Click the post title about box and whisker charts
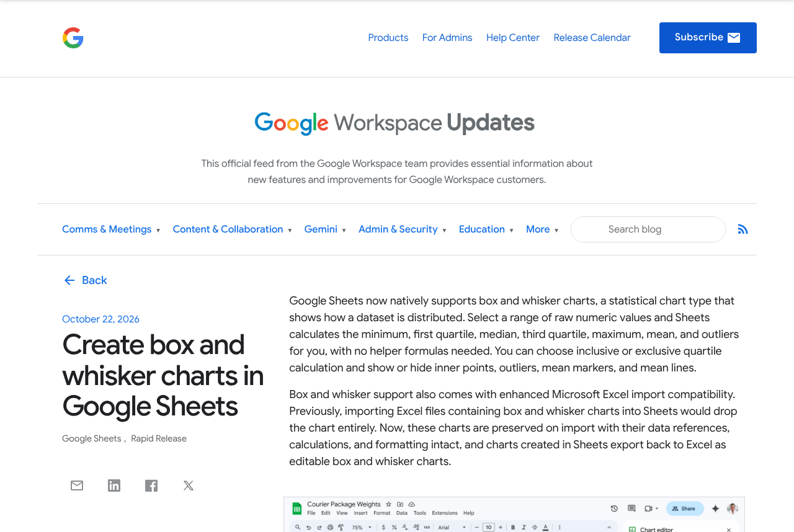Image resolution: width=794 pixels, height=532 pixels. click(163, 375)
